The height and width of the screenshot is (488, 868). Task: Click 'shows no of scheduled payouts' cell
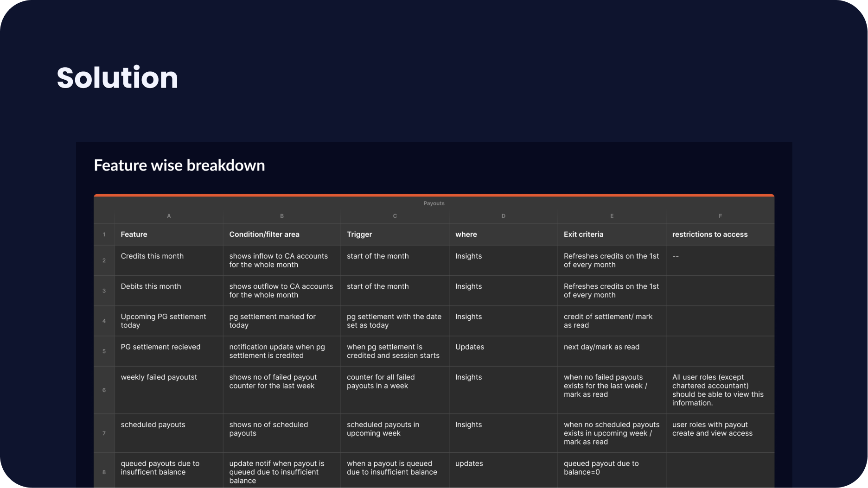[x=281, y=433]
